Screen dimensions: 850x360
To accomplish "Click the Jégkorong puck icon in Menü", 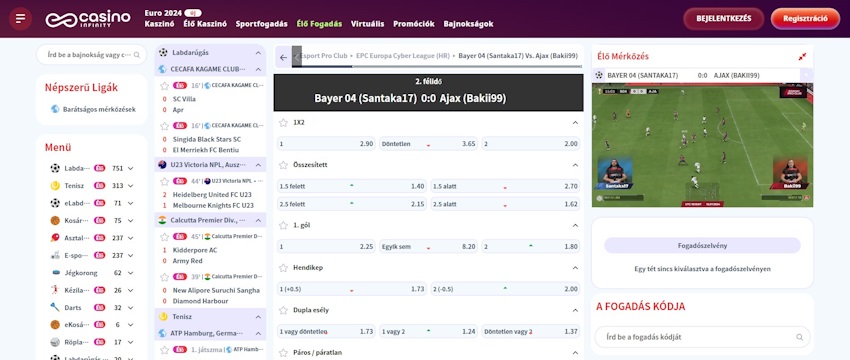I will point(55,273).
